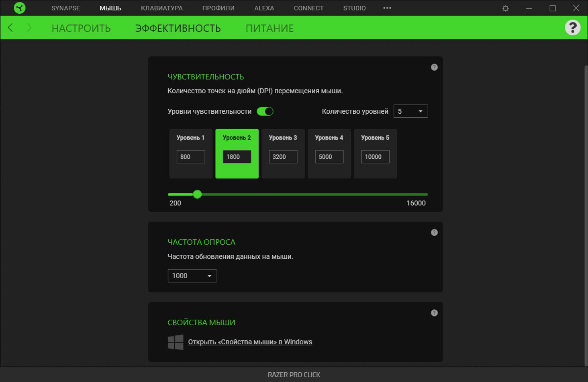Screen dimensions: 588x382
Task: Open the settings gear icon
Action: [506, 8]
